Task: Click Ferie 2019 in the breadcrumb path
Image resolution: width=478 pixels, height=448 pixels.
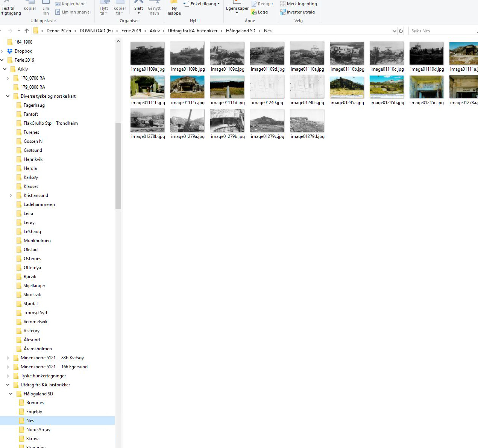Action: tap(131, 31)
